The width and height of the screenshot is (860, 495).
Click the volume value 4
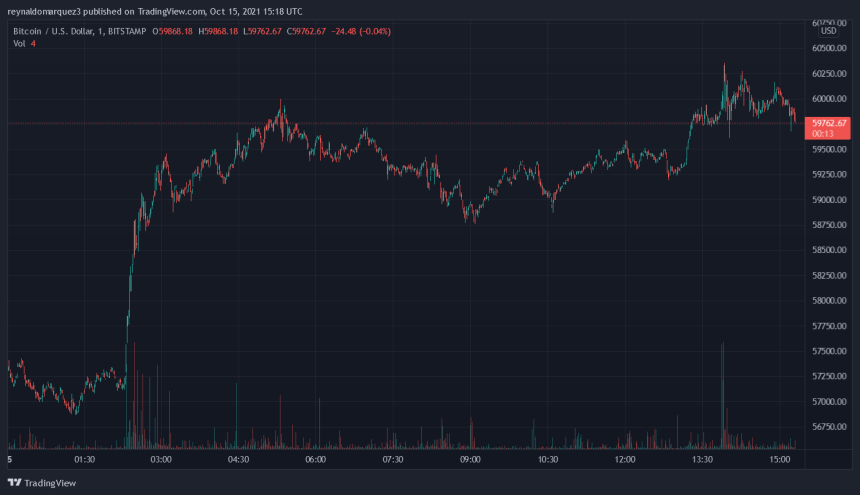coord(33,43)
